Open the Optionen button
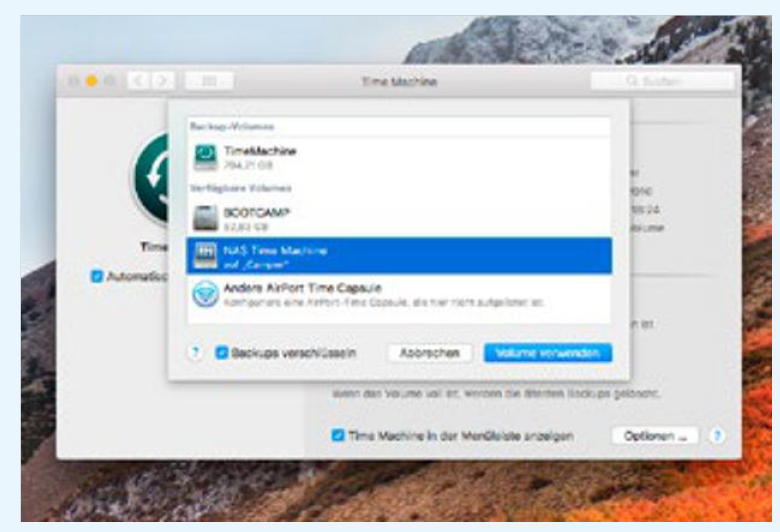The height and width of the screenshot is (532, 780). (x=655, y=436)
